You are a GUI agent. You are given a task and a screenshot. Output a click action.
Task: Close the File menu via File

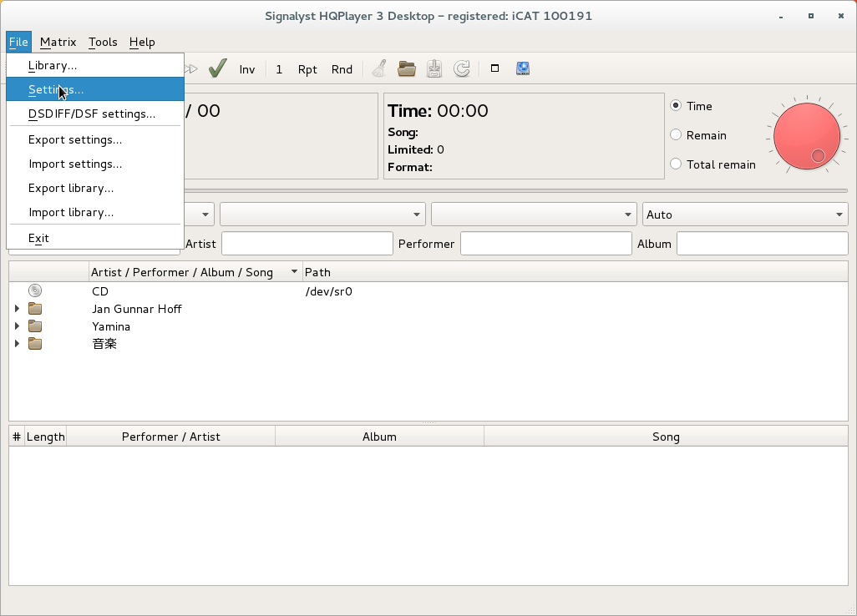(x=18, y=42)
